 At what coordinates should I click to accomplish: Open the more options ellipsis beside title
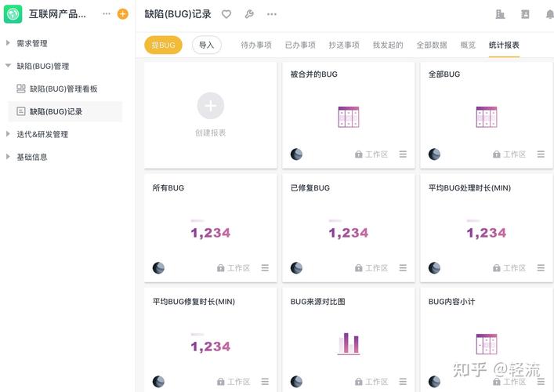272,14
